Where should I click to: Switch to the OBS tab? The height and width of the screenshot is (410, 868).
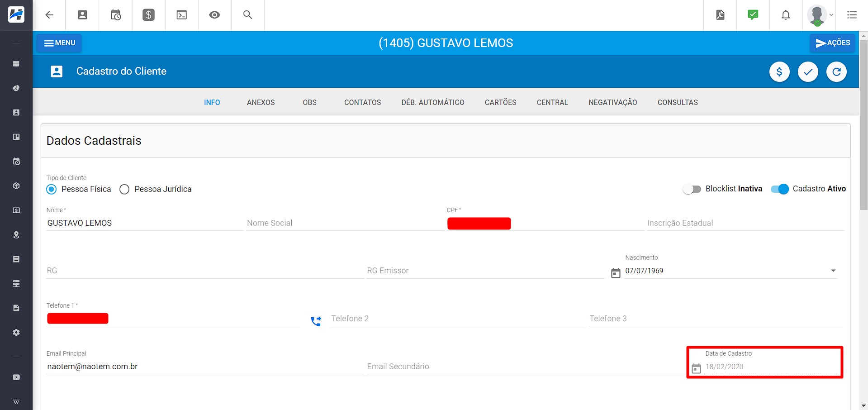click(309, 102)
